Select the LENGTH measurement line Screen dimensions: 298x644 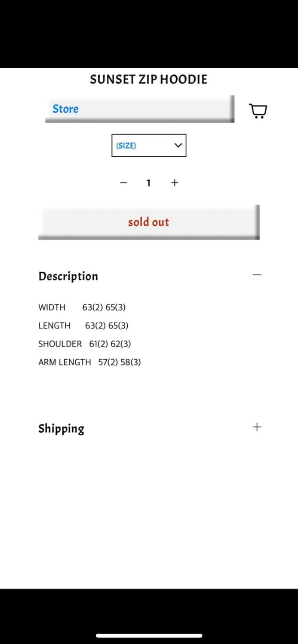coord(83,326)
